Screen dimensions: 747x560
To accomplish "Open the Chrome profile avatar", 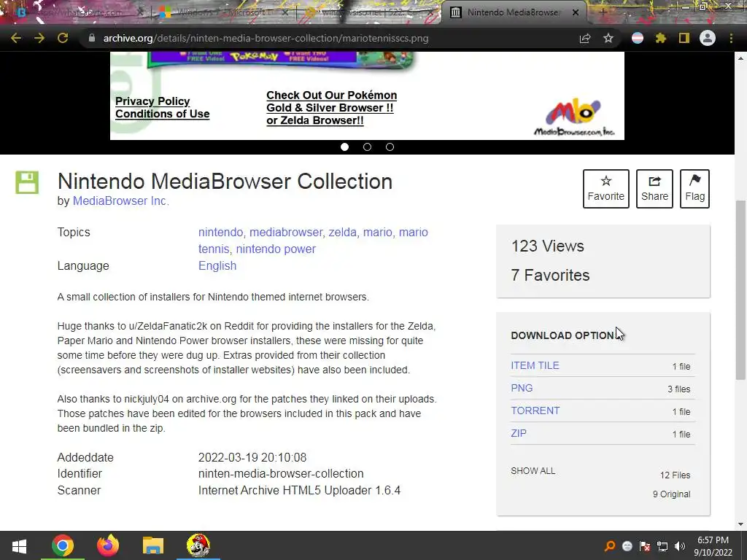I will [708, 38].
